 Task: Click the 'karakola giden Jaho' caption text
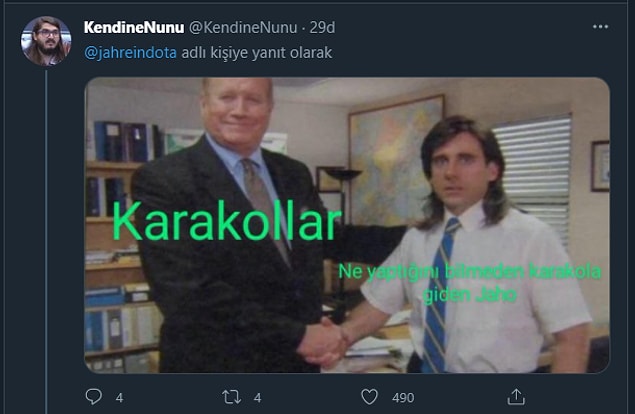pos(470,283)
